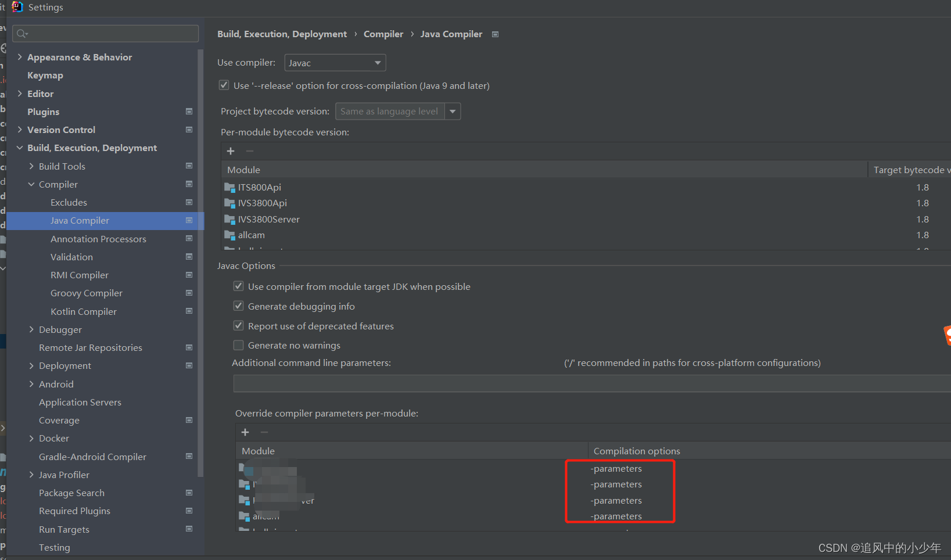Click the Compiler breadcrumb link
The width and height of the screenshot is (951, 560).
[x=383, y=34]
